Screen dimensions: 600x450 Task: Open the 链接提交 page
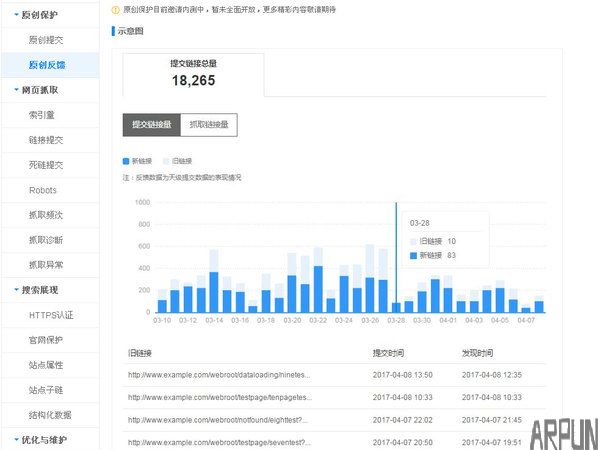(x=46, y=140)
